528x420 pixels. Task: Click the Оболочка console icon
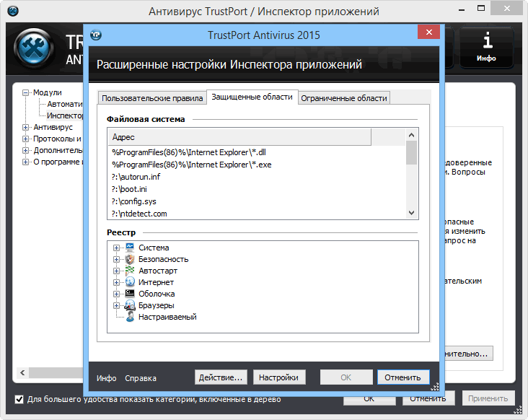point(130,294)
